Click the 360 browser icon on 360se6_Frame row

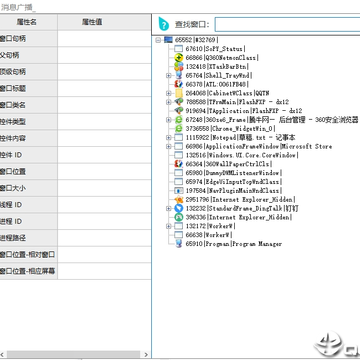179,120
